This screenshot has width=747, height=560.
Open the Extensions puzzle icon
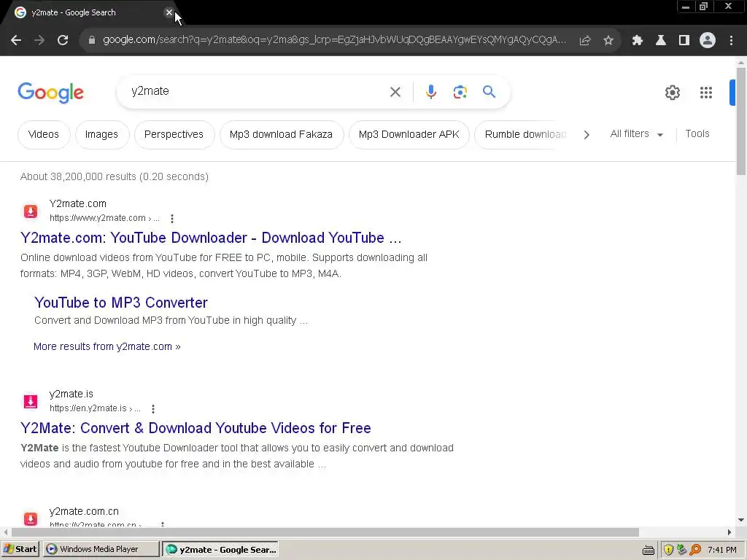[x=638, y=41]
